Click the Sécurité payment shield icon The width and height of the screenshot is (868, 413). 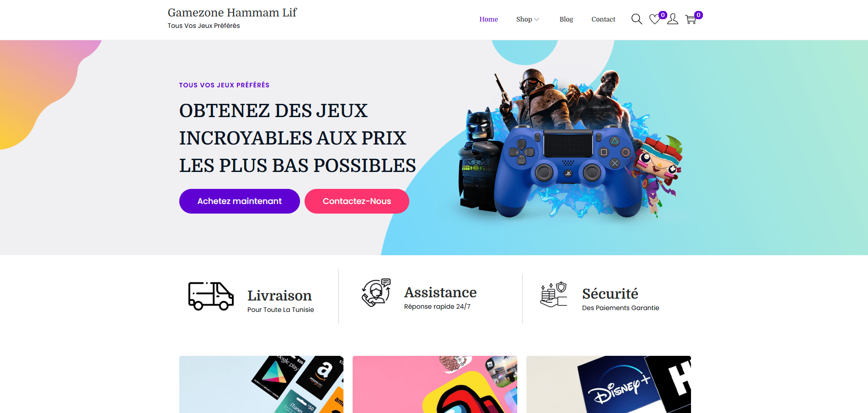coord(554,294)
